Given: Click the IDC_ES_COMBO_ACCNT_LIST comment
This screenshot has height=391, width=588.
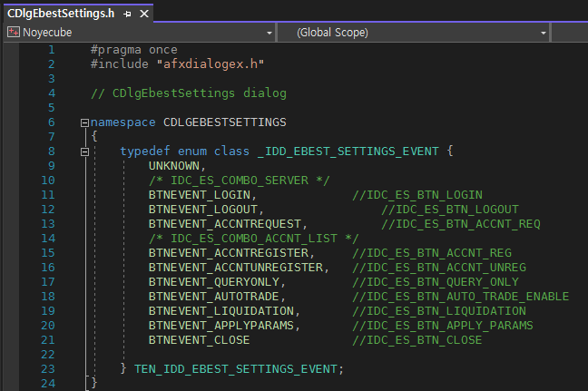Looking at the screenshot, I should click(254, 239).
